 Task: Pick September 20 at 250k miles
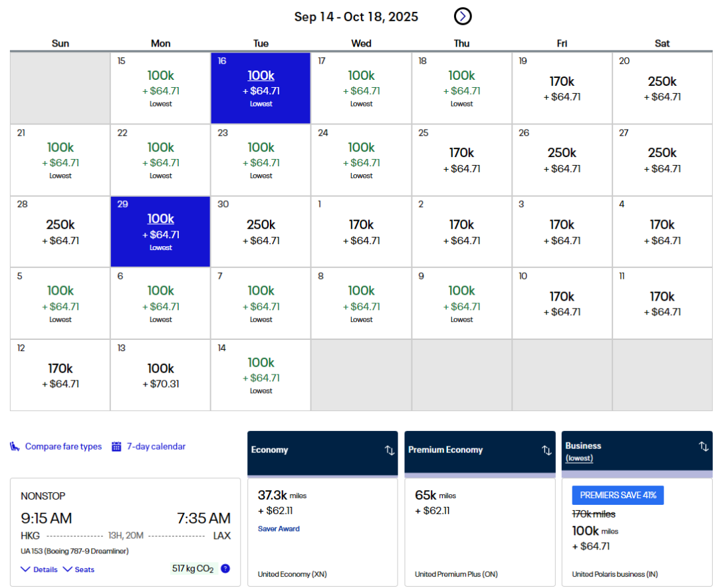[662, 88]
